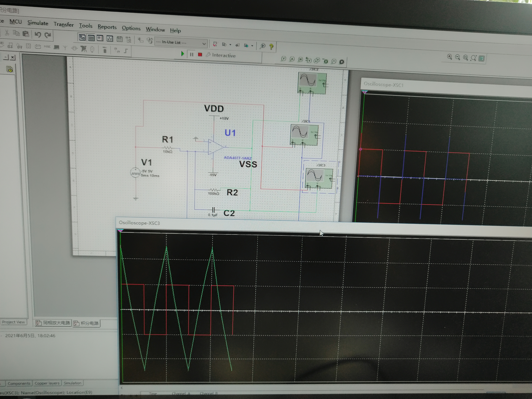Viewport: 532px width, 399px height.
Task: Close the left panel with x button
Action: tap(13, 57)
